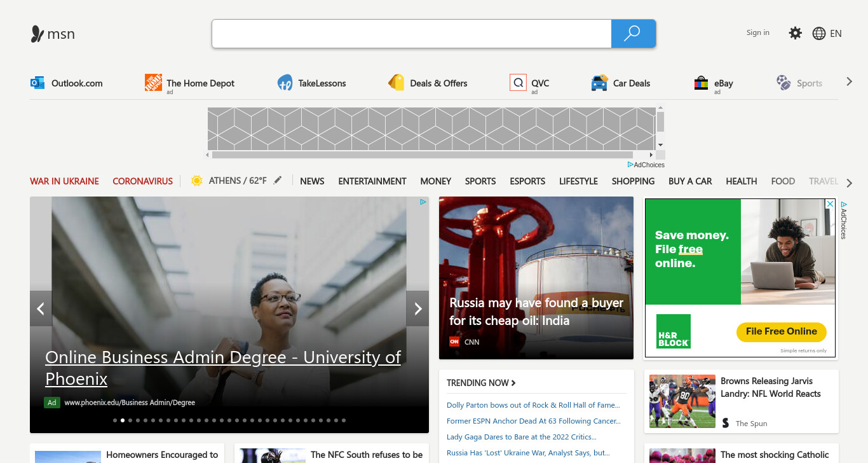The width and height of the screenshot is (868, 463).
Task: Click banner ad horizontal scrollbar
Action: point(422,155)
